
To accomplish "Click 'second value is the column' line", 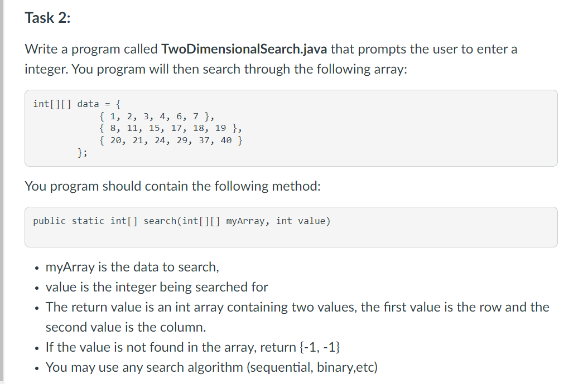I will 126,327.
